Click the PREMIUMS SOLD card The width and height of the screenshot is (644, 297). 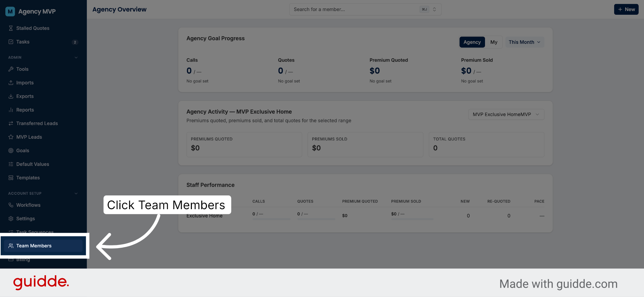click(365, 144)
